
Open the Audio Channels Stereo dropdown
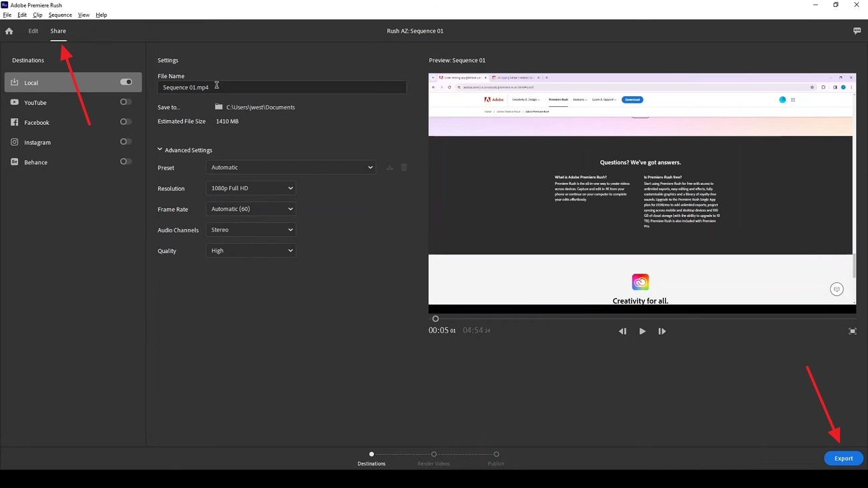pos(250,230)
